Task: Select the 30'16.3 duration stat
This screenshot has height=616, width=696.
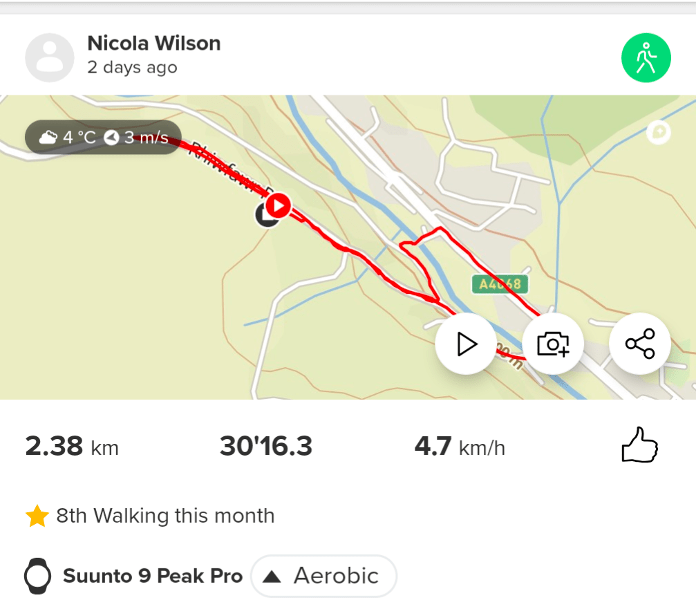Action: pos(266,447)
